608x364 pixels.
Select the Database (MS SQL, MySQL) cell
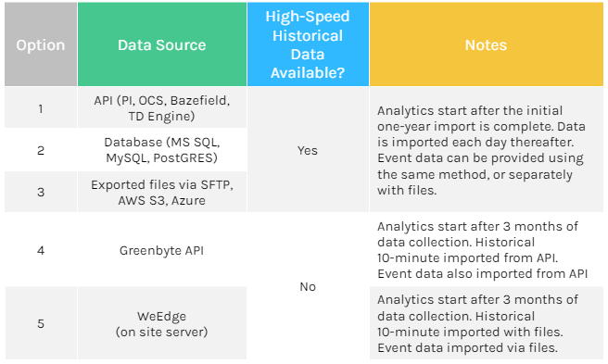click(162, 150)
